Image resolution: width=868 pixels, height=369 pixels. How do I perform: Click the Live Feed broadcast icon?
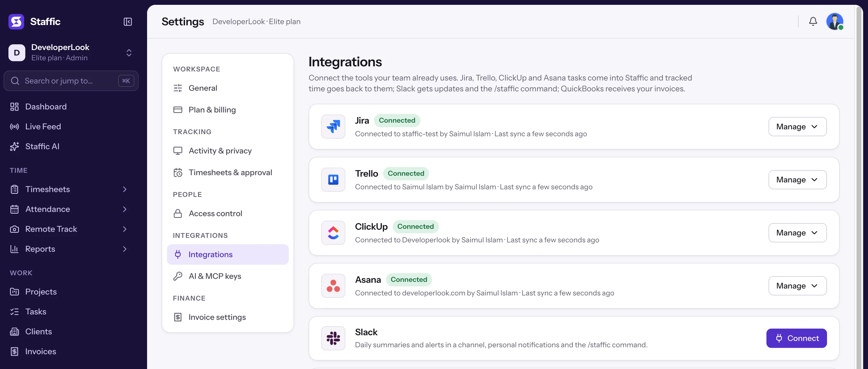pos(14,126)
